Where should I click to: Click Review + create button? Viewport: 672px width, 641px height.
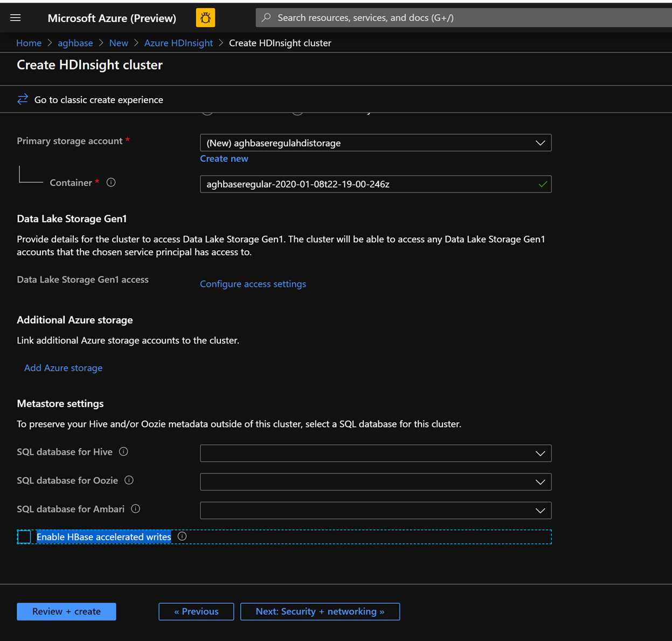[66, 611]
